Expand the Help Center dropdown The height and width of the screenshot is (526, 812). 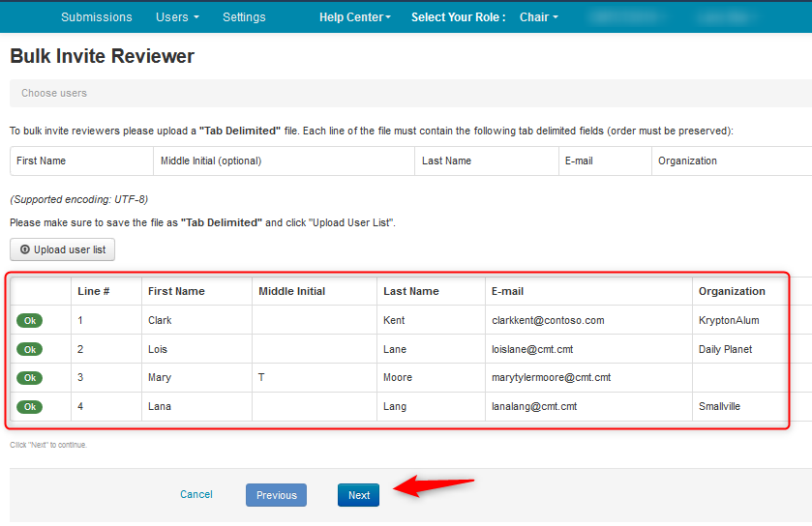[355, 17]
